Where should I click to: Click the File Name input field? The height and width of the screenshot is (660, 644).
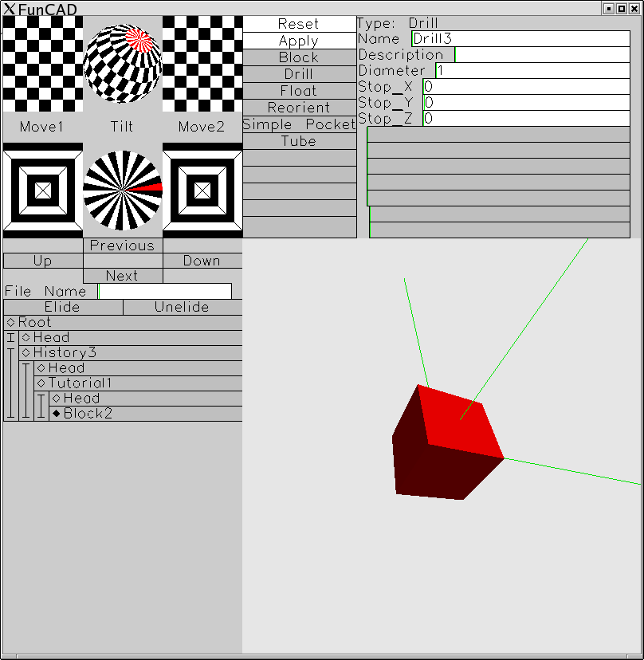coord(165,291)
